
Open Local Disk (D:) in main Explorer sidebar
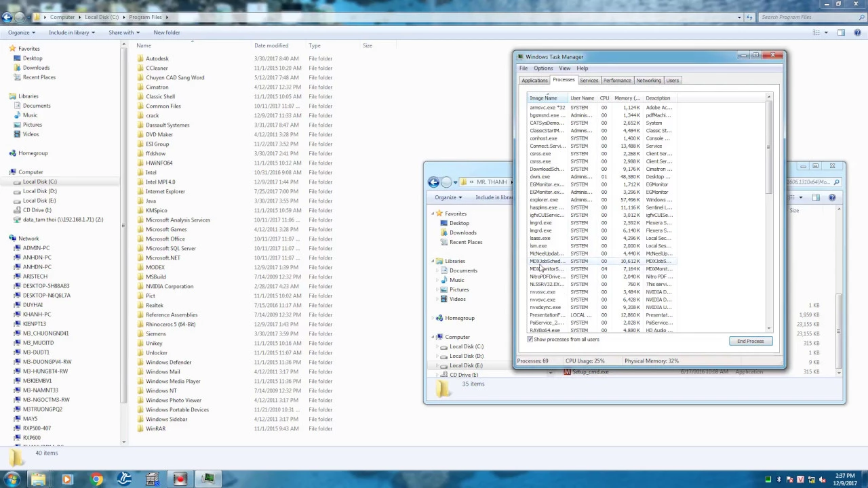click(39, 191)
